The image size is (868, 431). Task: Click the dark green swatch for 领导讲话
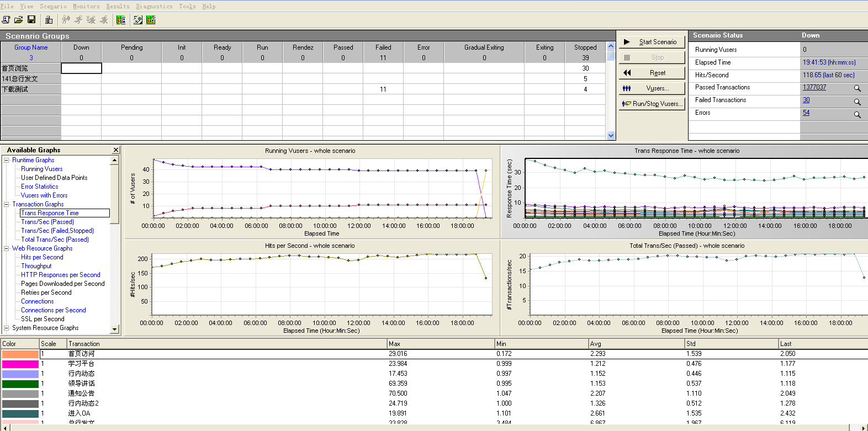click(x=20, y=384)
